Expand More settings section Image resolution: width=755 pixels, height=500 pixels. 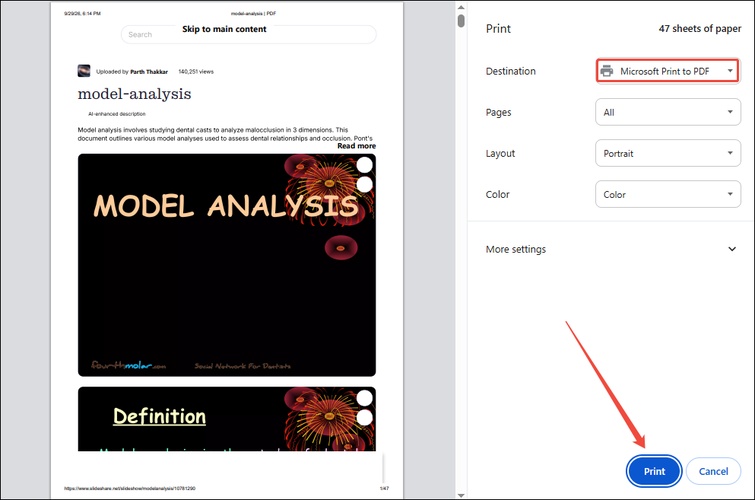(611, 249)
